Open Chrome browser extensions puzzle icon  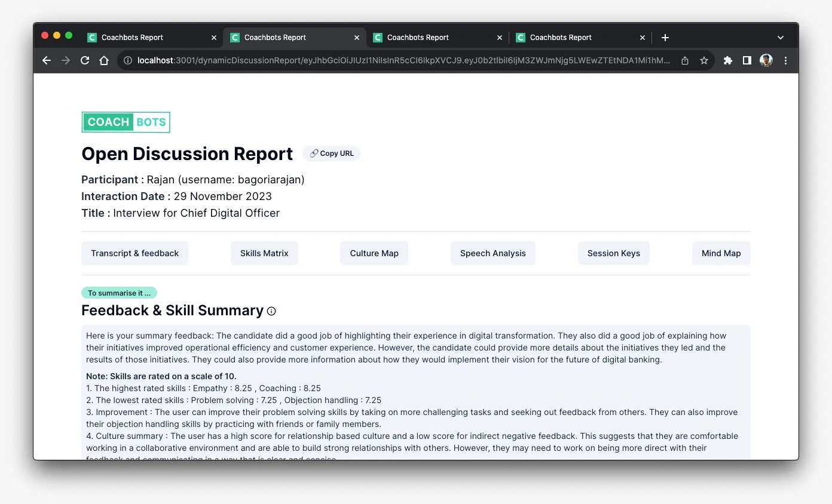(728, 60)
